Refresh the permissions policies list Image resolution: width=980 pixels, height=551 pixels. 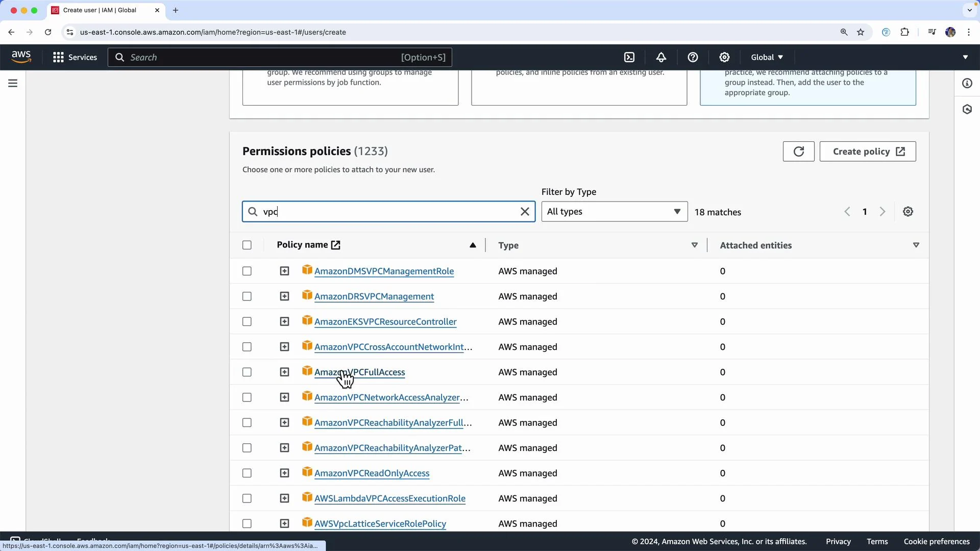pos(799,152)
